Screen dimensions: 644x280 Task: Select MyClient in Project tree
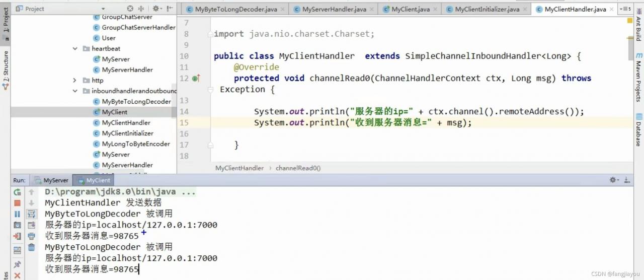(x=111, y=112)
